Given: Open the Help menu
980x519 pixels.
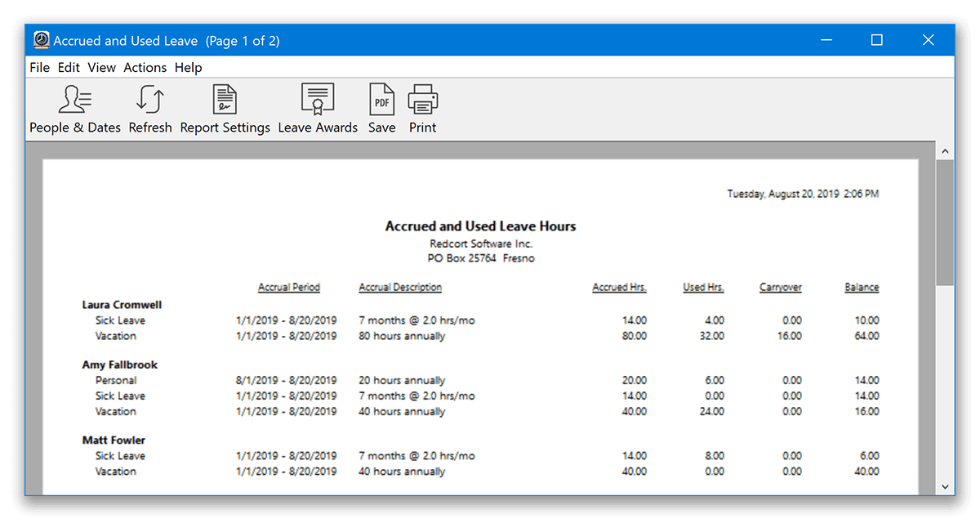Looking at the screenshot, I should 188,67.
